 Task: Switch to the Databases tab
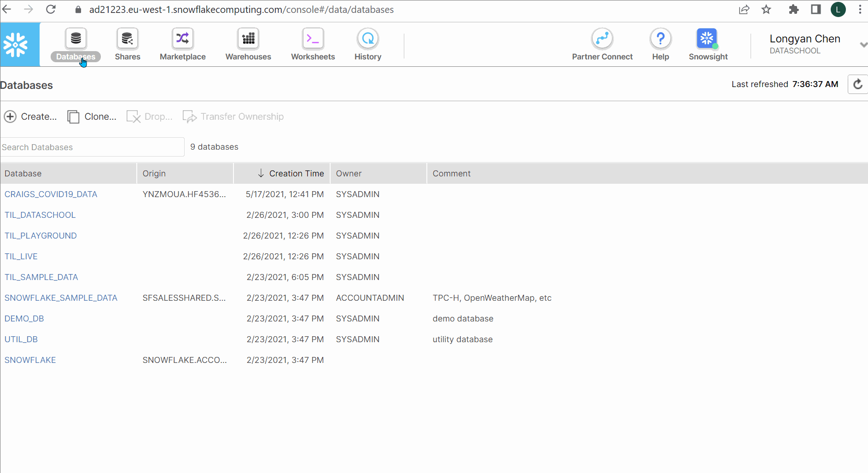click(x=75, y=44)
